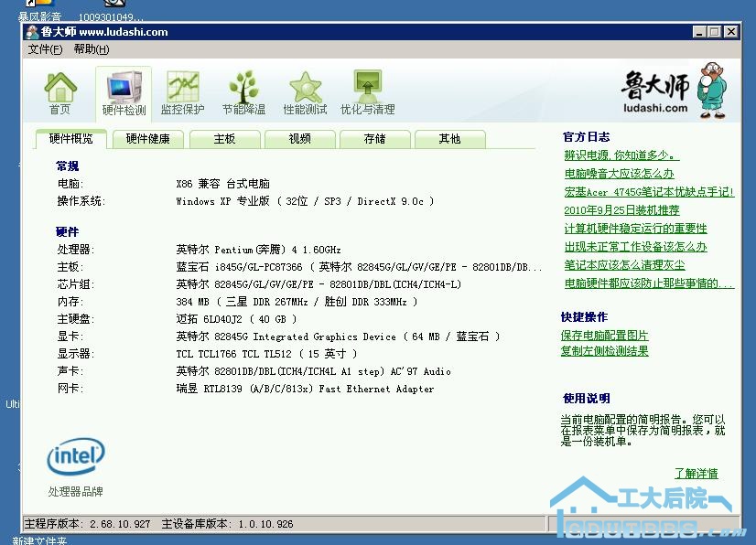Switch to the 主板 tab
This screenshot has width=756, height=545.
coord(224,139)
